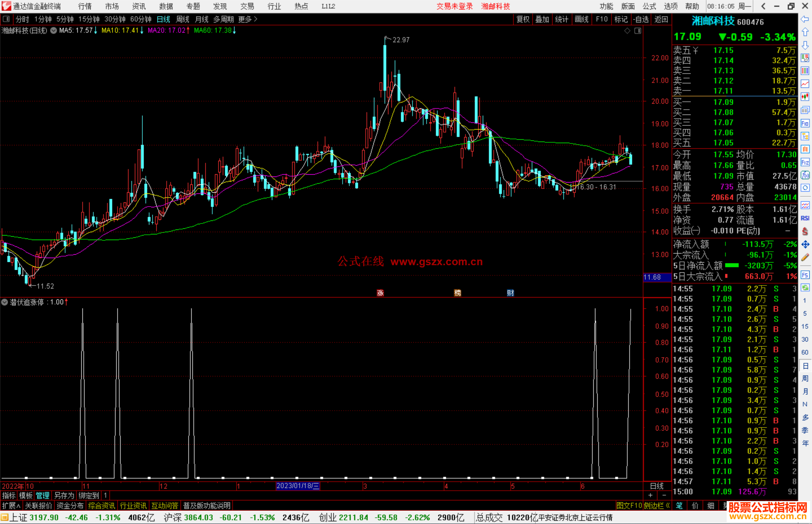Click the circle icon in right sidebar
The image size is (812, 524).
(805, 188)
